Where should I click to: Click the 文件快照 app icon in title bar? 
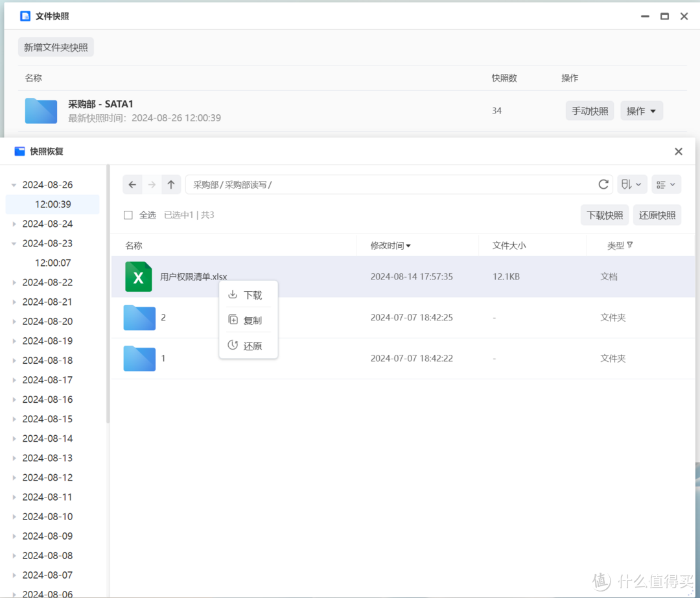(24, 15)
